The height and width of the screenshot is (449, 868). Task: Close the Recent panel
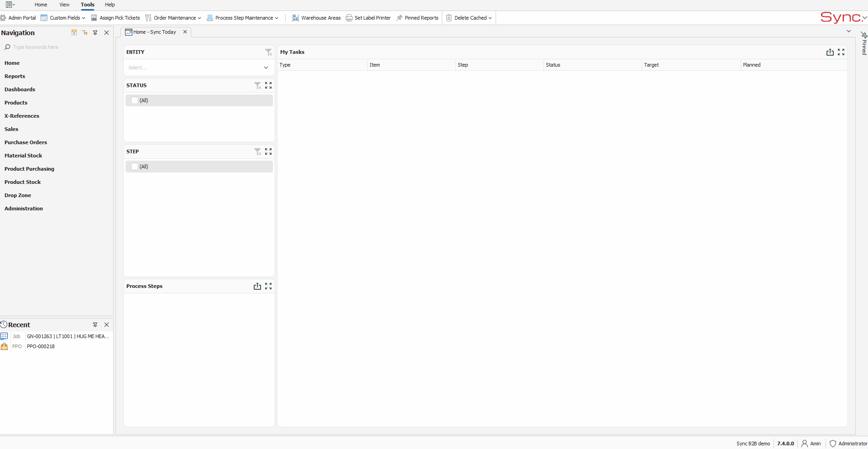tap(107, 325)
